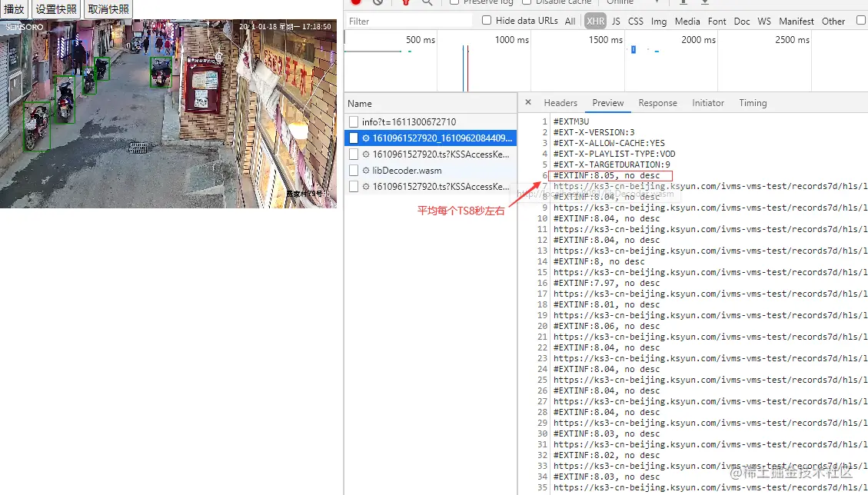Viewport: 868px width, 495px height.
Task: Close the request details pane with X
Action: 528,102
